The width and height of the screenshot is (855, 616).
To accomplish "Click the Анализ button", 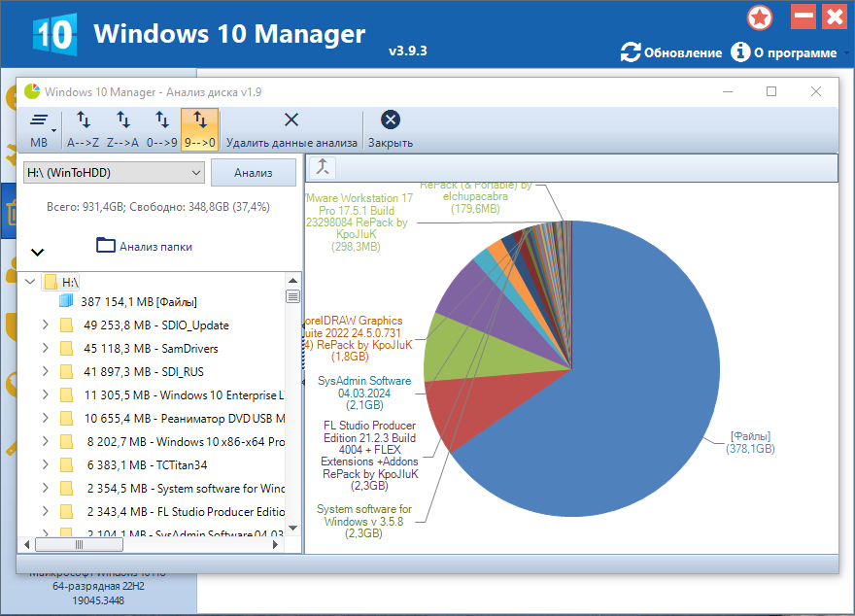I will coord(254,173).
